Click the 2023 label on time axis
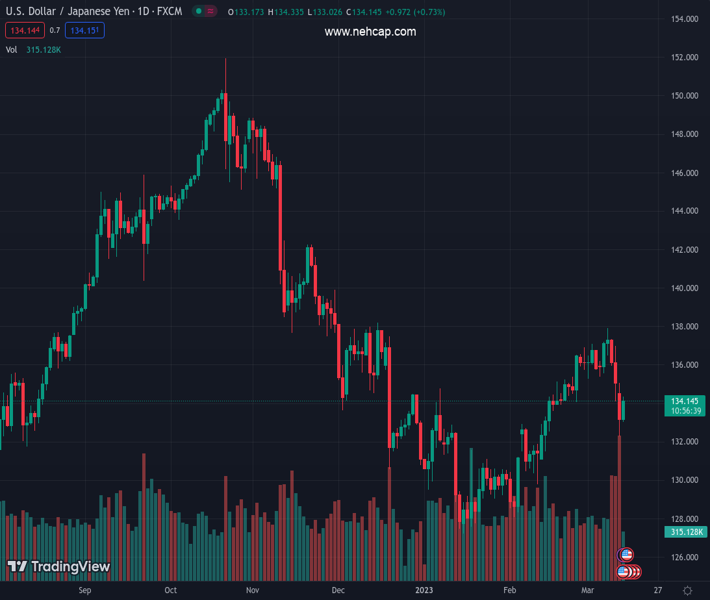The image size is (710, 600). (x=424, y=590)
